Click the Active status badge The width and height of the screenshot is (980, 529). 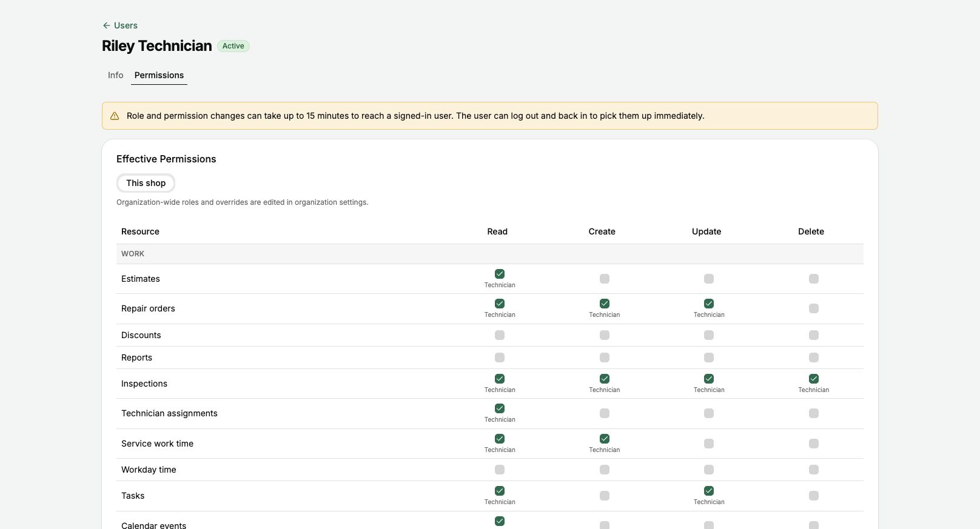233,46
